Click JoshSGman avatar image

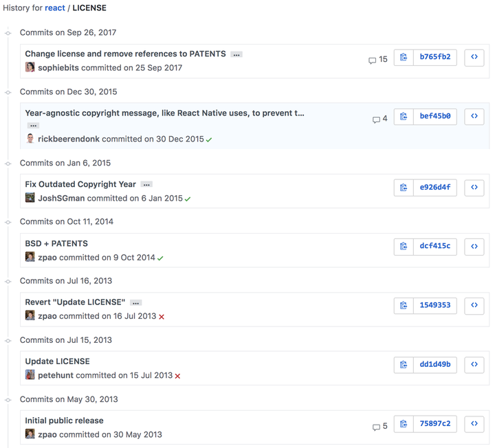pyautogui.click(x=30, y=197)
